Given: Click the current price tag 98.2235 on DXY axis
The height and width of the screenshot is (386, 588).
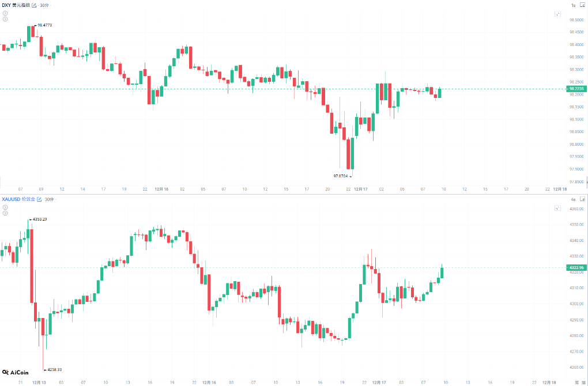Looking at the screenshot, I should (x=576, y=89).
